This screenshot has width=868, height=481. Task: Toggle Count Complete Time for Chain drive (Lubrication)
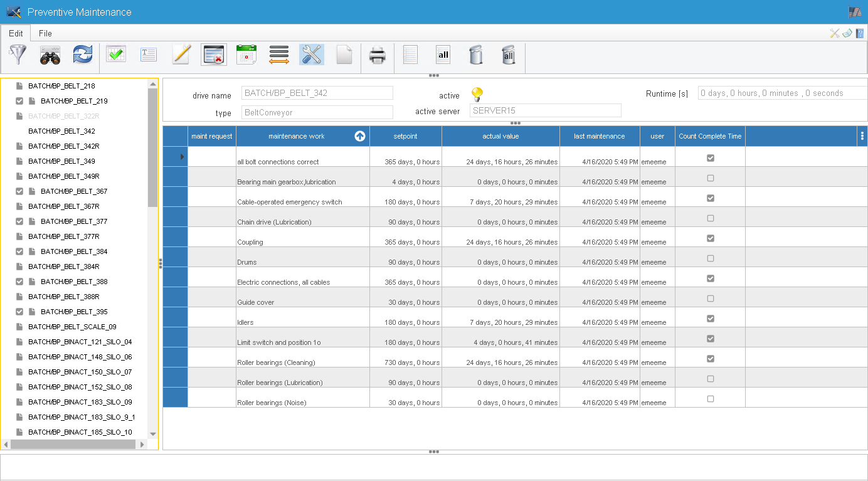click(x=711, y=218)
